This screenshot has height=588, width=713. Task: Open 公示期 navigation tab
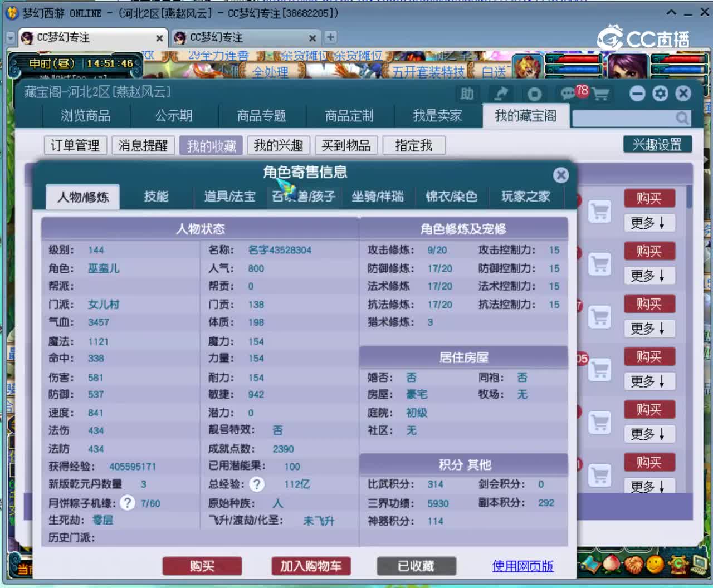174,116
